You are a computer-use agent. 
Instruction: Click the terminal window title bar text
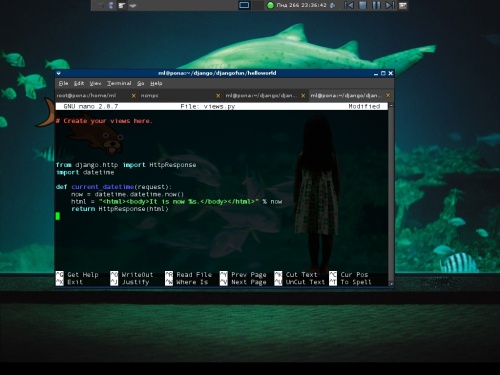[217, 73]
